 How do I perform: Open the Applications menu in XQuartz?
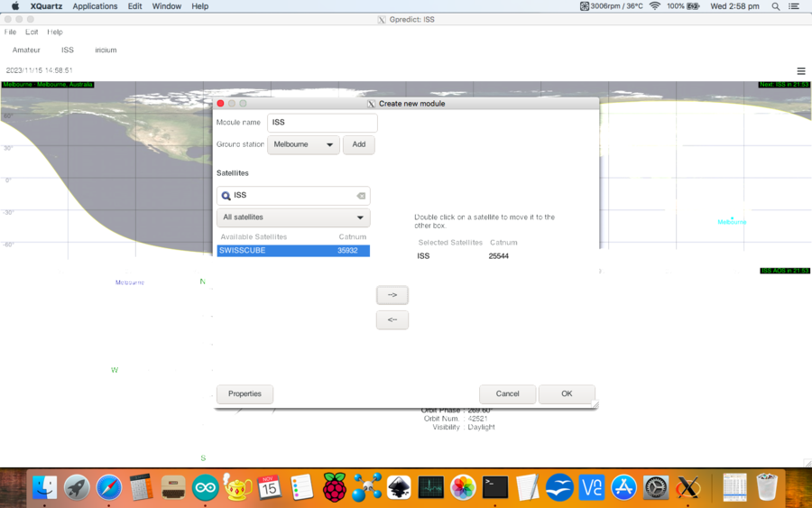95,6
